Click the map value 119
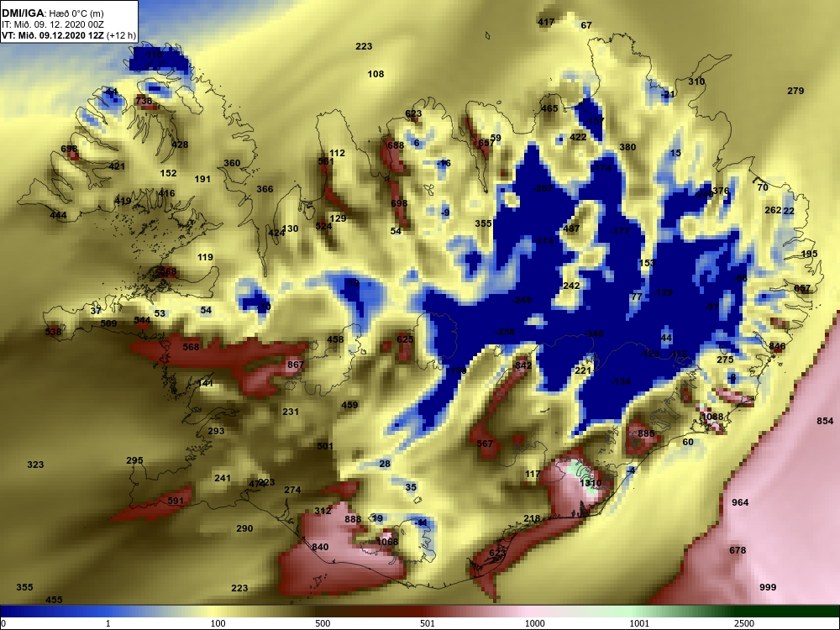Screen dimensions: 840x630 click(x=205, y=257)
